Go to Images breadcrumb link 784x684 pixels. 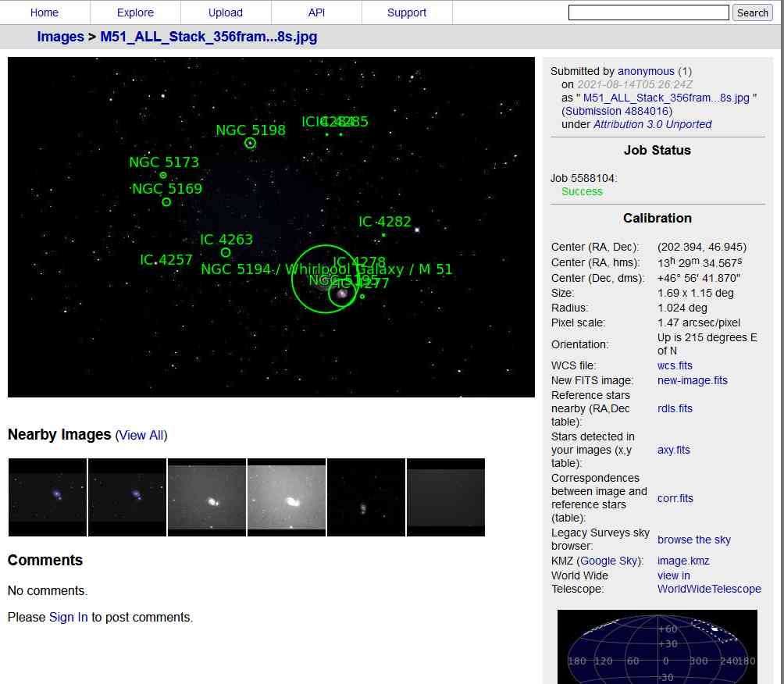(60, 37)
